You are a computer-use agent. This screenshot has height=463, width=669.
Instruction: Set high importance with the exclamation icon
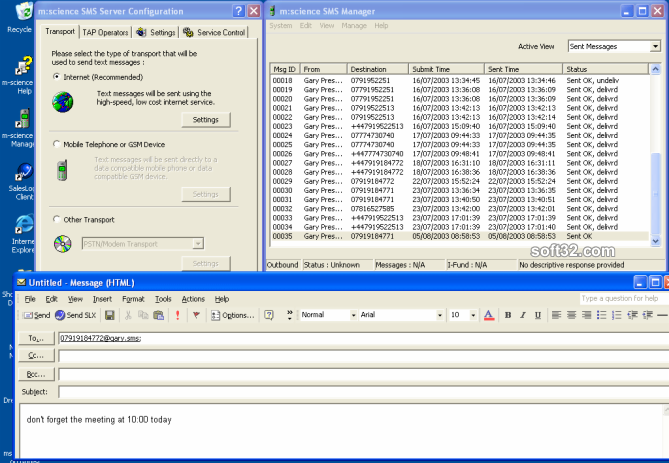coord(177,315)
